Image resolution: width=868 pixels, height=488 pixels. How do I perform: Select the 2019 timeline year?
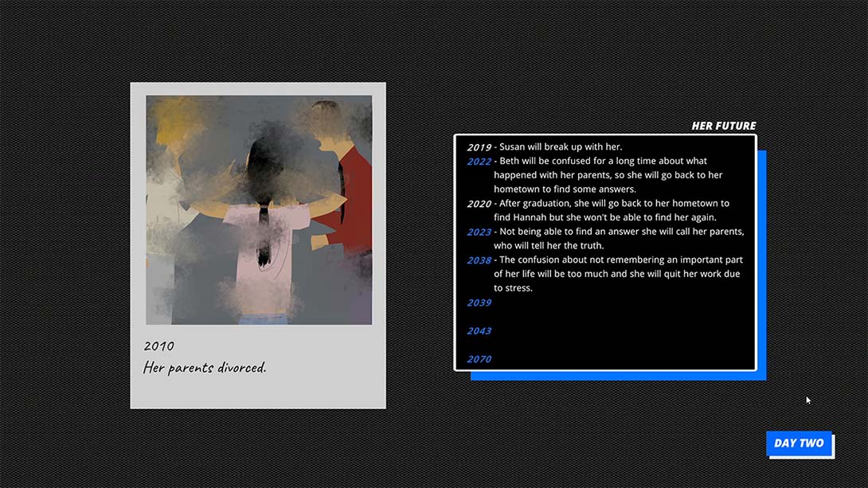click(479, 147)
